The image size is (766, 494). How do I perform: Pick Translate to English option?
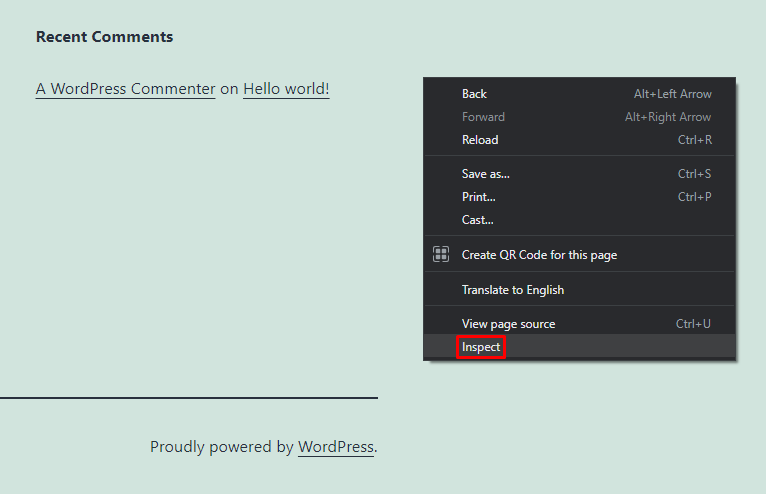(x=512, y=290)
